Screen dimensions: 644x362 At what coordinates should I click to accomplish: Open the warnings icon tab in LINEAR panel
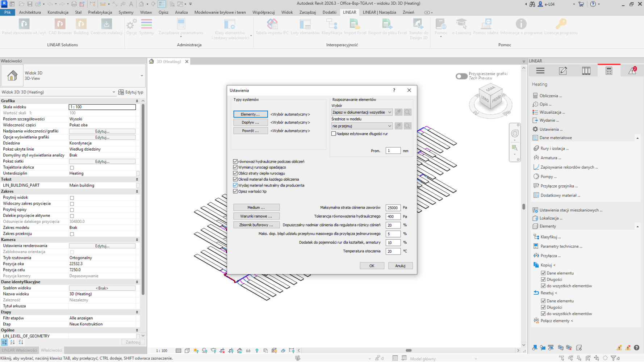point(632,71)
